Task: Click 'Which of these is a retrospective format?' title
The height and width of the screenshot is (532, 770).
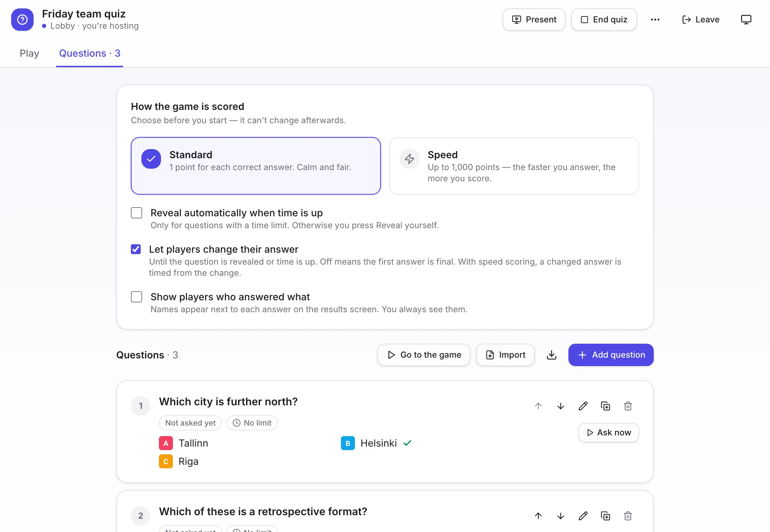Action: coord(263,511)
